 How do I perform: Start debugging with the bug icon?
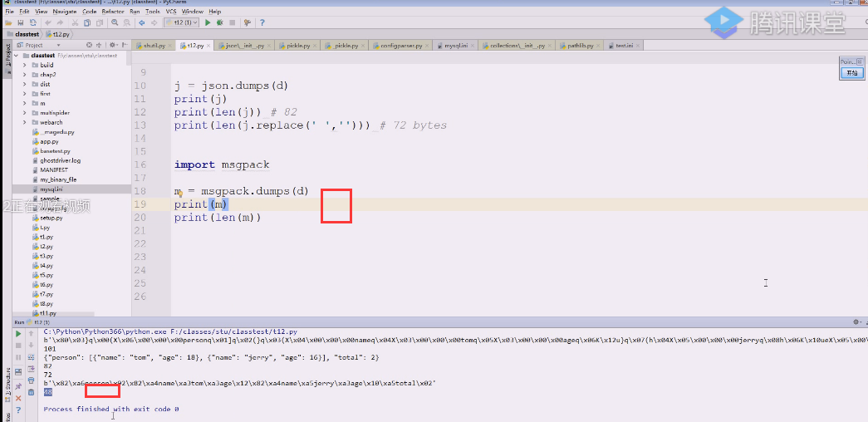coord(220,22)
